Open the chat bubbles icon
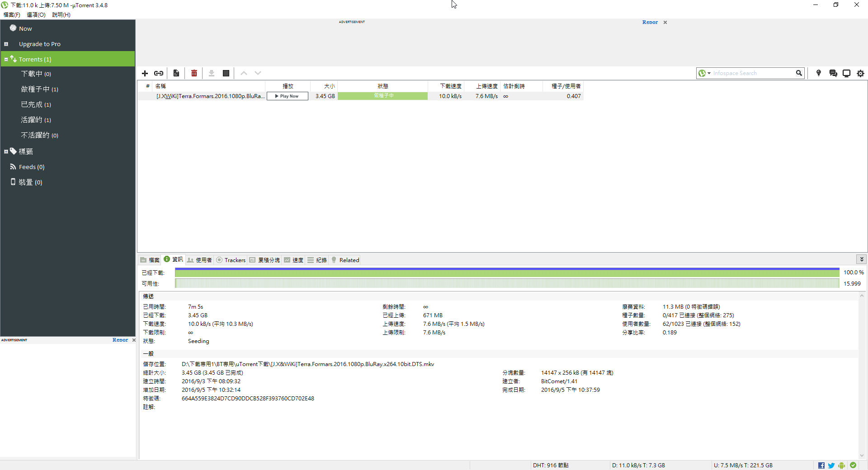Image resolution: width=868 pixels, height=470 pixels. 833,73
